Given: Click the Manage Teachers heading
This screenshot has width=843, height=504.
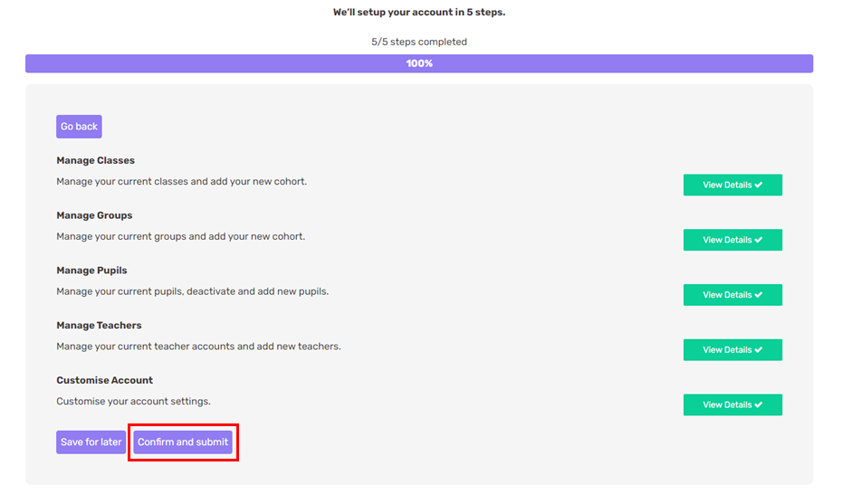Looking at the screenshot, I should click(x=99, y=326).
